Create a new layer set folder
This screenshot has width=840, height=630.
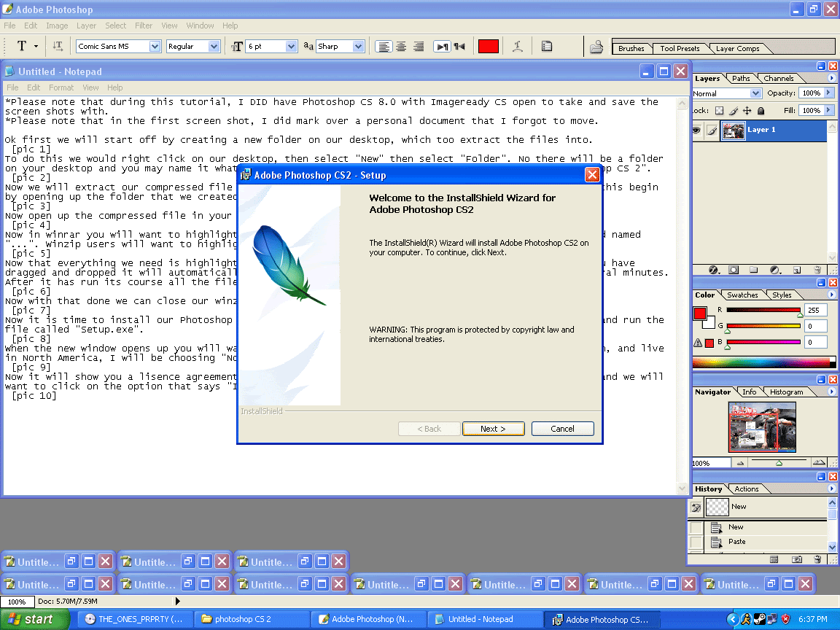pos(754,270)
